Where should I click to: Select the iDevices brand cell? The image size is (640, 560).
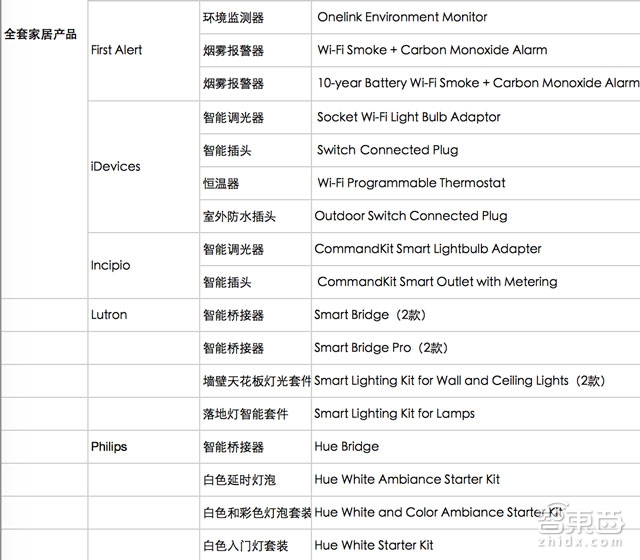tap(115, 166)
